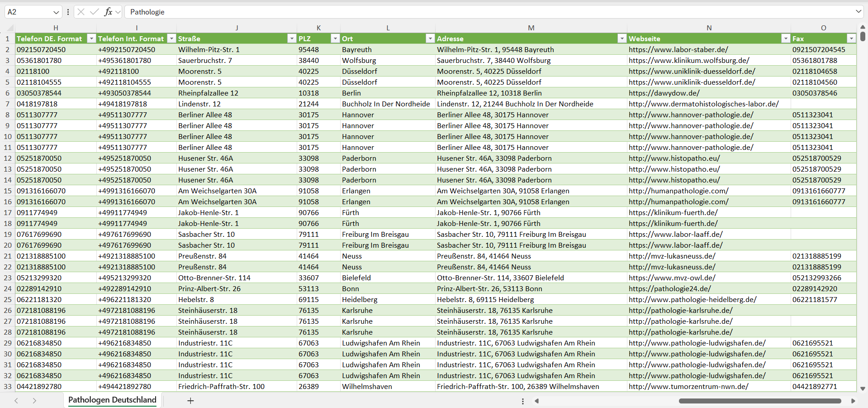Click the Enter checkmark icon in formula bar
The image size is (868, 408).
[94, 12]
